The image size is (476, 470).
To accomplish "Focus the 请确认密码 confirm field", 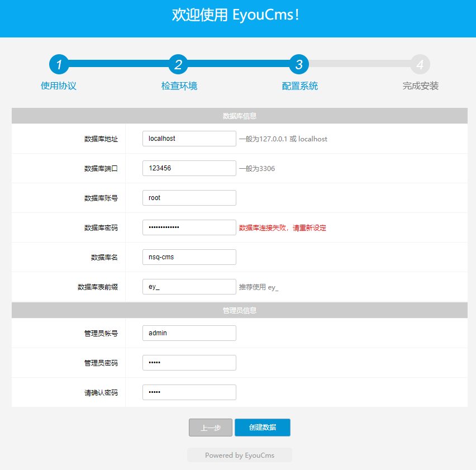I will pos(189,392).
